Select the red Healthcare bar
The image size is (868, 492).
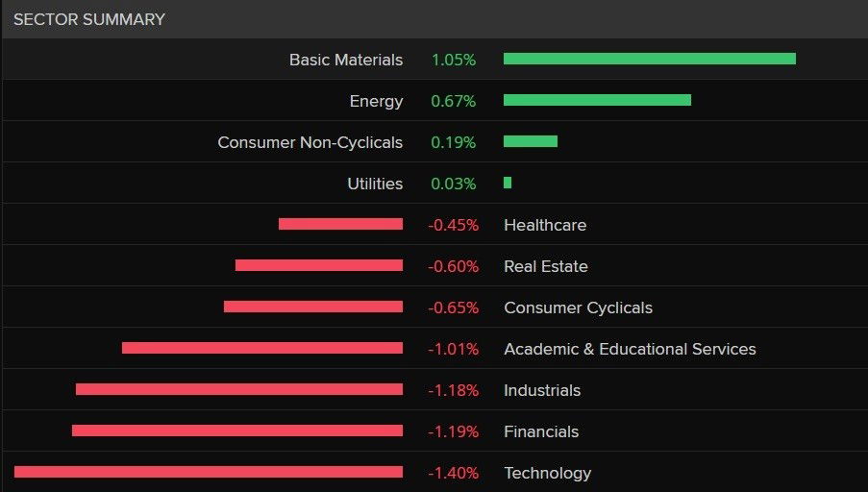(340, 224)
